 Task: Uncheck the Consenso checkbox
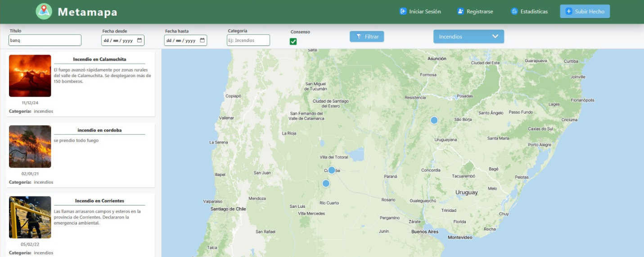coord(293,41)
